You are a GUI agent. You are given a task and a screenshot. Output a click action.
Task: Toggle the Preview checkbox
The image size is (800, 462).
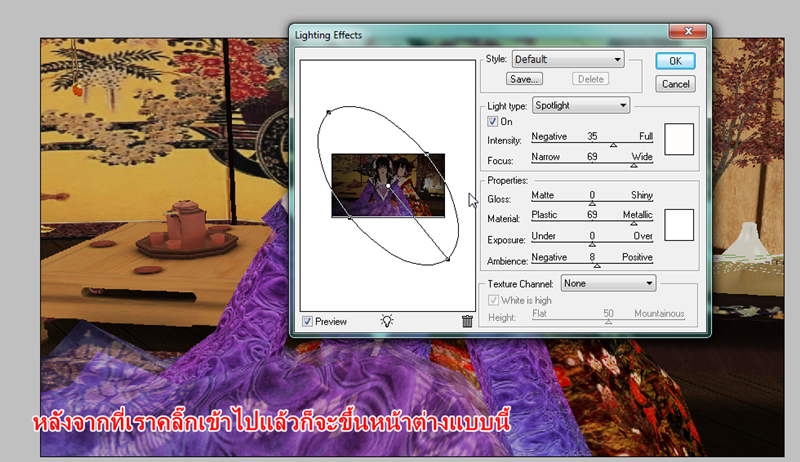[308, 321]
